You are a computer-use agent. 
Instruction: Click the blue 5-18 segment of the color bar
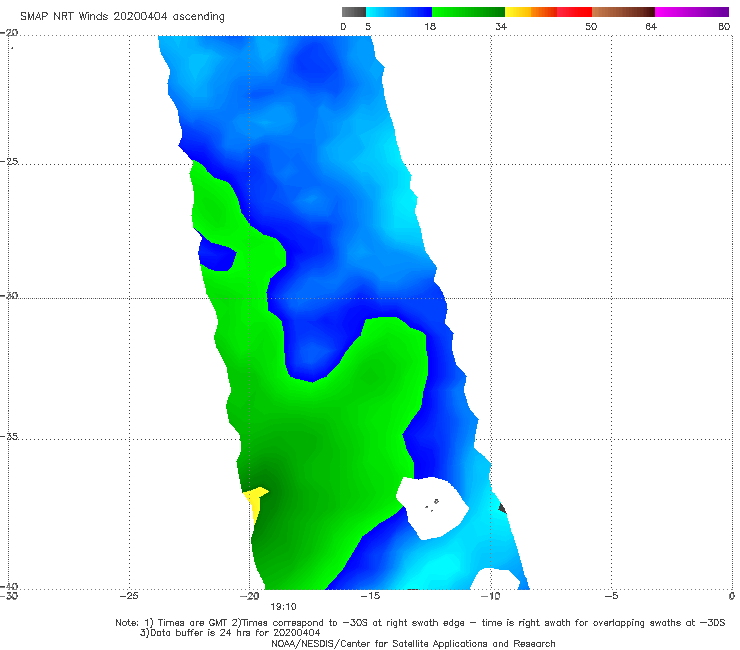tap(399, 12)
